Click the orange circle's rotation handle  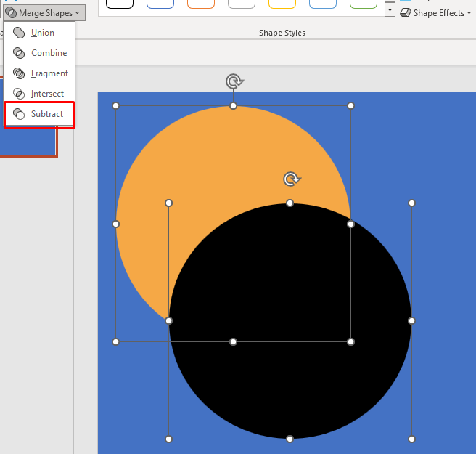[x=233, y=81]
